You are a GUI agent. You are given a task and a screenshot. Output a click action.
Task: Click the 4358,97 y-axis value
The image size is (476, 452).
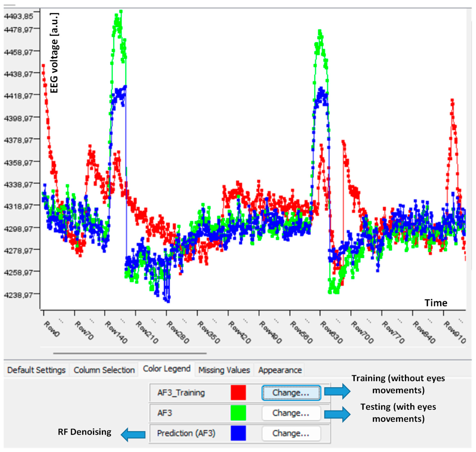(19, 163)
